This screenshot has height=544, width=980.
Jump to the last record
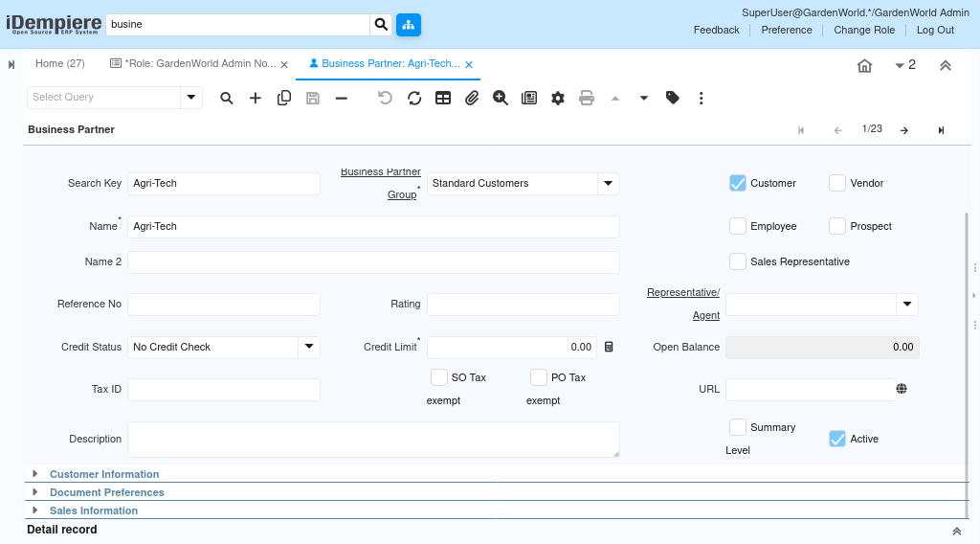point(942,130)
